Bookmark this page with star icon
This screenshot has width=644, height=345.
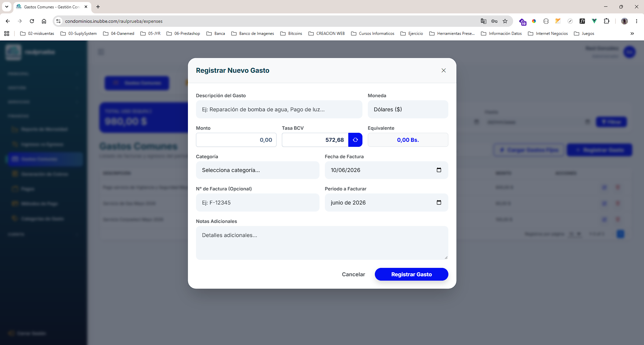click(505, 21)
